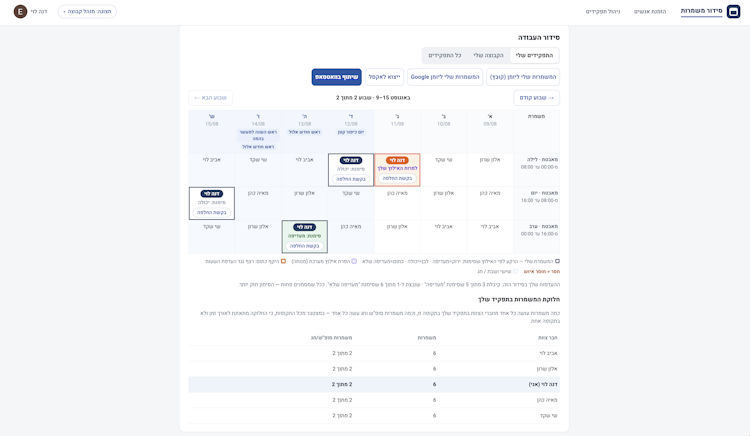
Task: Select the 'כל התפקידים' tab
Action: pos(444,55)
